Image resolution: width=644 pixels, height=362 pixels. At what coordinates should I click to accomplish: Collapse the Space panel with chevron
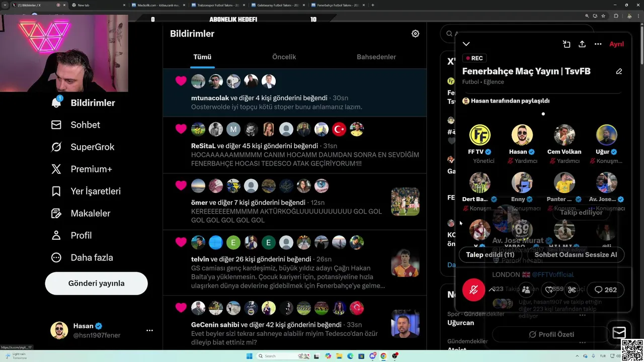click(x=466, y=44)
